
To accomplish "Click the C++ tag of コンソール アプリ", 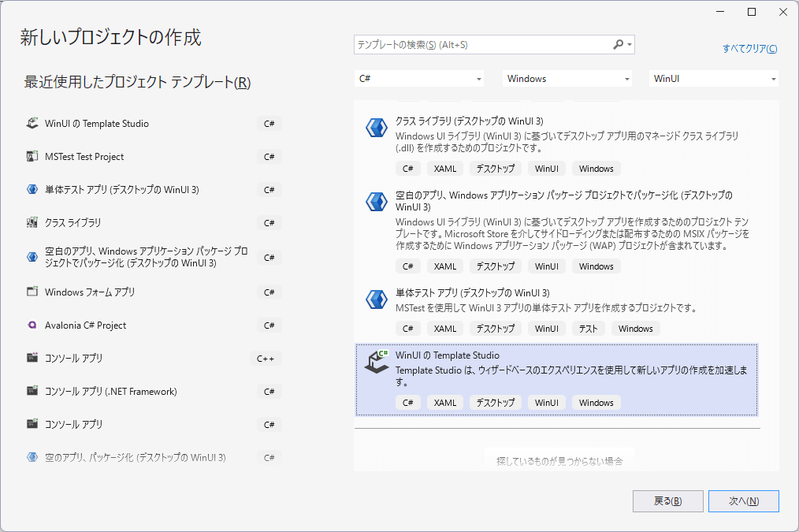I will [266, 359].
